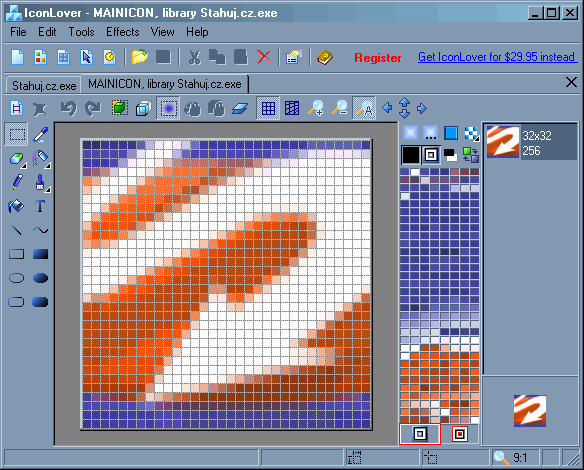This screenshot has height=470, width=584.
Task: Click the Undo arrow icon
Action: coord(69,108)
